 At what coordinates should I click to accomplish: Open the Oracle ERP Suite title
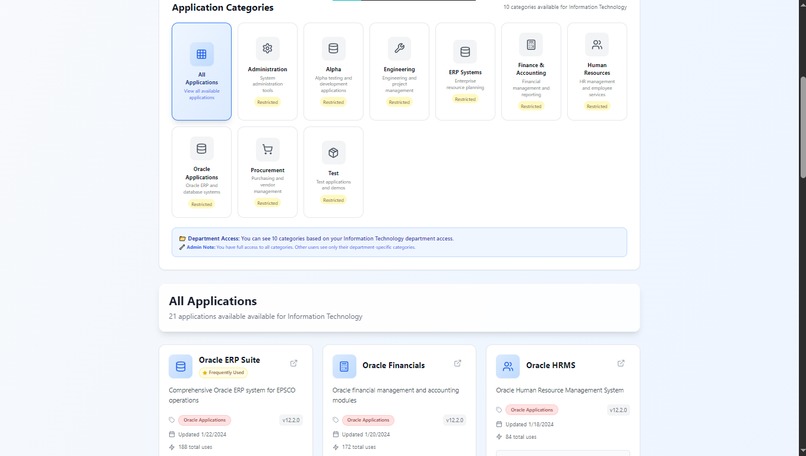(229, 360)
